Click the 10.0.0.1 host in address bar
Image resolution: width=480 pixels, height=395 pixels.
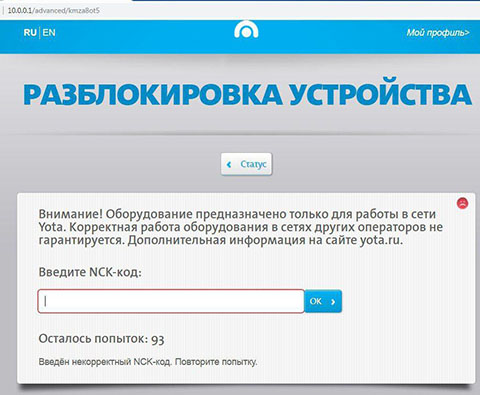point(20,10)
